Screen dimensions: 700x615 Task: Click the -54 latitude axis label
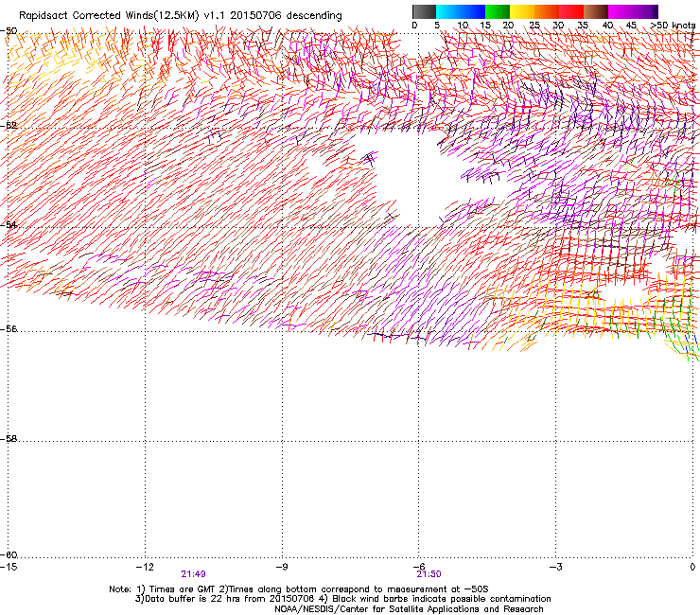pyautogui.click(x=9, y=224)
